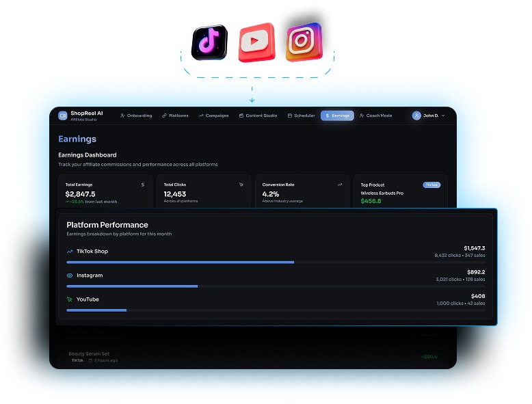Click the dollar icon in Total Earnings card
The image size is (532, 404).
pos(142,185)
